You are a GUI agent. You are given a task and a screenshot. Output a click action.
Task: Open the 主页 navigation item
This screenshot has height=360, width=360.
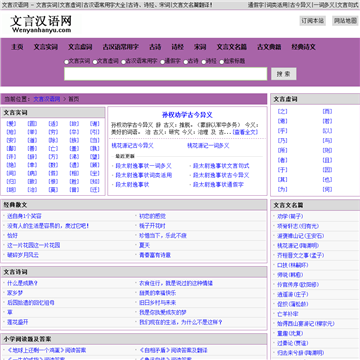tap(17, 47)
